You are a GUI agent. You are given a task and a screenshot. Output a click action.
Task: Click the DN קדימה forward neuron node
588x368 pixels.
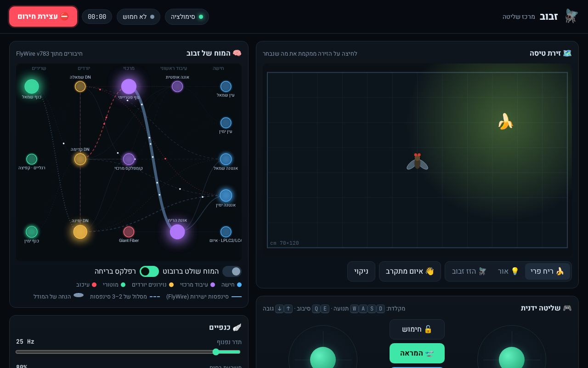[80, 159]
